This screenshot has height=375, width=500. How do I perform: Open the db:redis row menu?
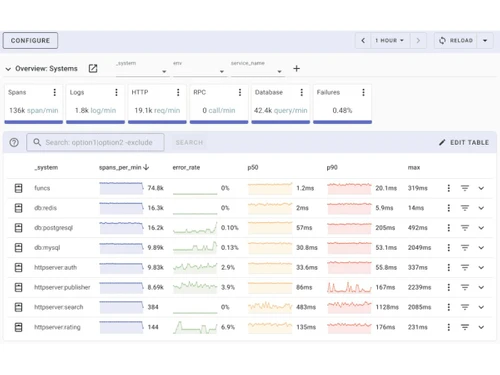pos(449,208)
